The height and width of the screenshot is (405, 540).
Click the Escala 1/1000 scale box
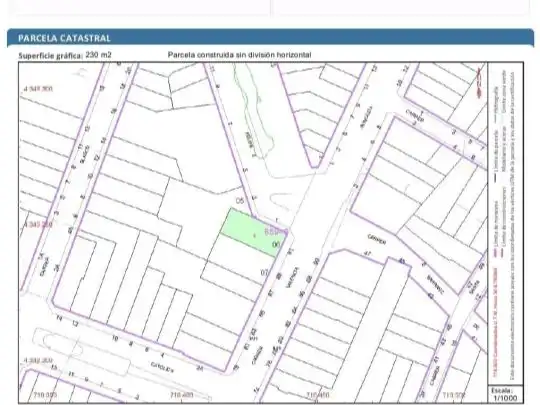pos(504,394)
